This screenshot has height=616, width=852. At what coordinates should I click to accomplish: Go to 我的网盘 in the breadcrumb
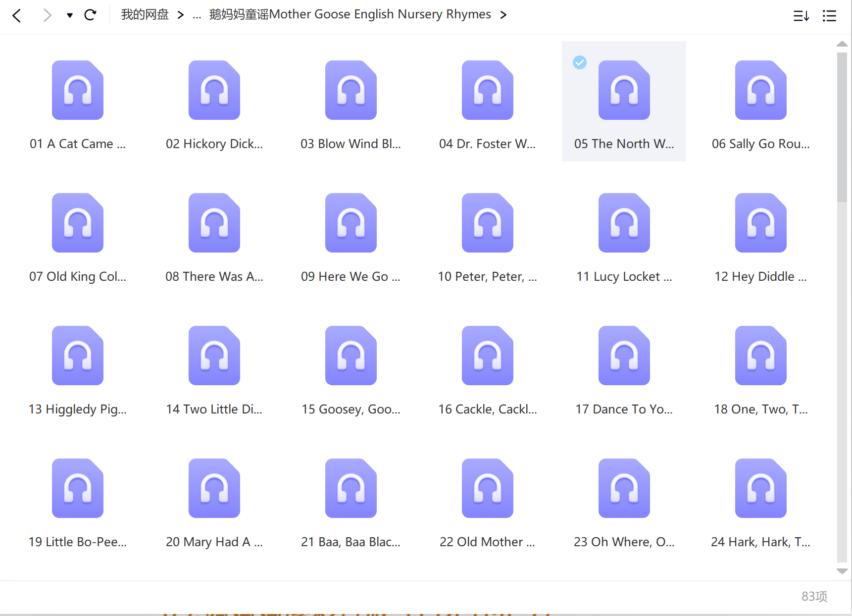tap(145, 15)
